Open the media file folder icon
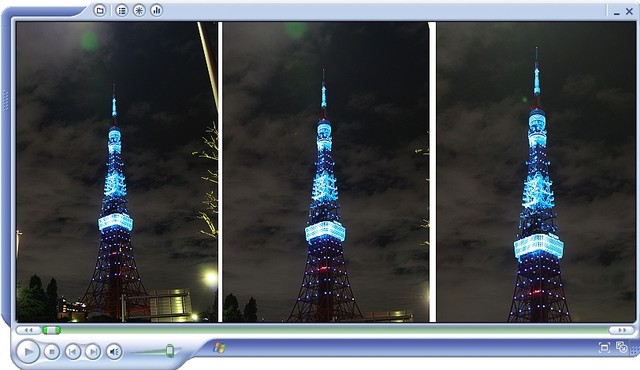Screen dimensions: 640x370 pyautogui.click(x=100, y=11)
